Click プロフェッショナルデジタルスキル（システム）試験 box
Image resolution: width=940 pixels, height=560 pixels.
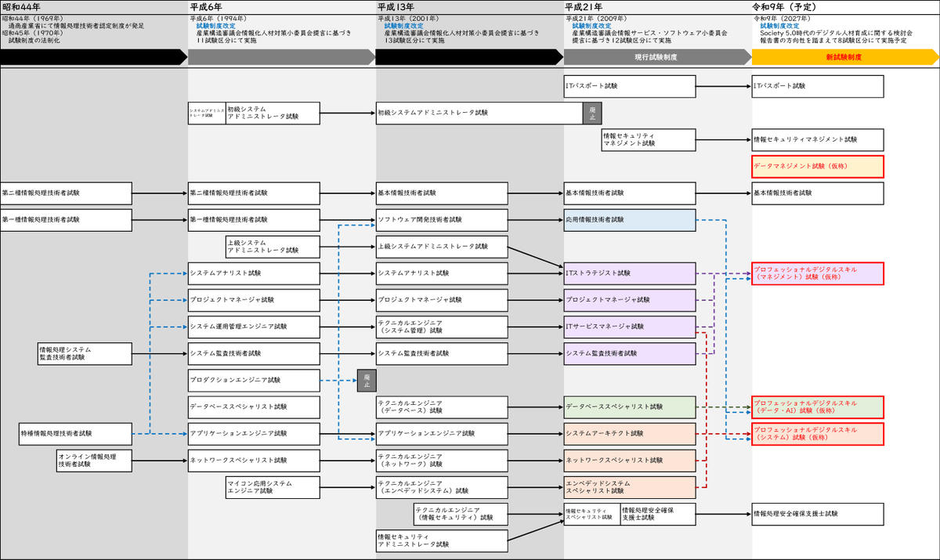coord(818,433)
